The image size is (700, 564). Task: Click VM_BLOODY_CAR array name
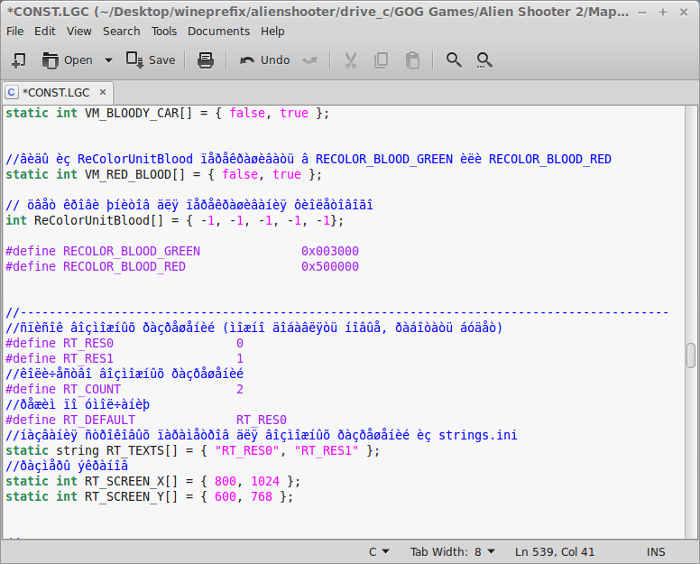pos(132,113)
